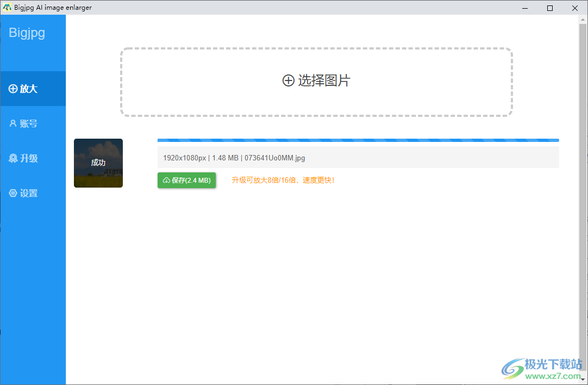Select the 放大 (Enlarge) icon in sidebar
588x385 pixels.
12,88
